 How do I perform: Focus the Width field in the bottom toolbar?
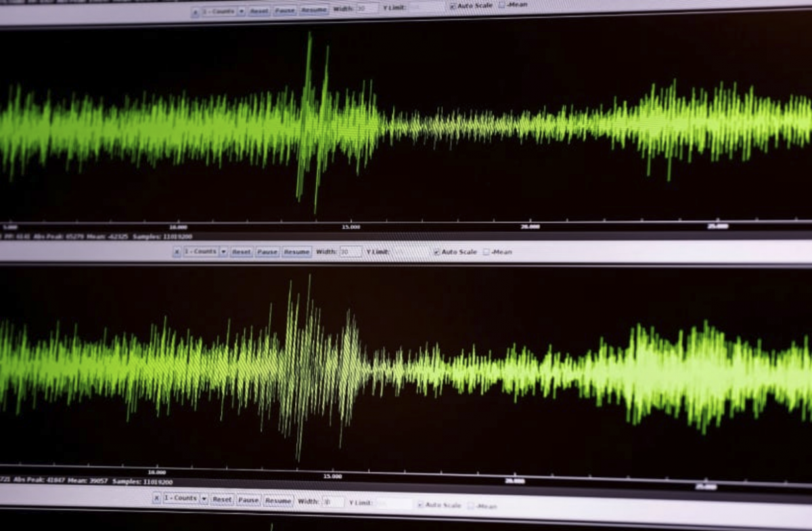coord(333,502)
